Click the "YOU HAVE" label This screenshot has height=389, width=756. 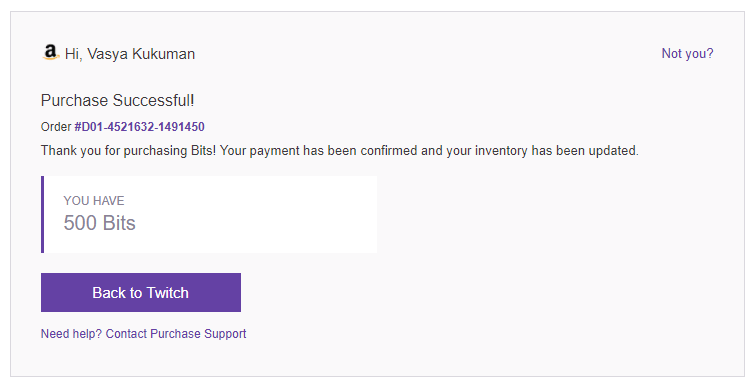tap(94, 201)
